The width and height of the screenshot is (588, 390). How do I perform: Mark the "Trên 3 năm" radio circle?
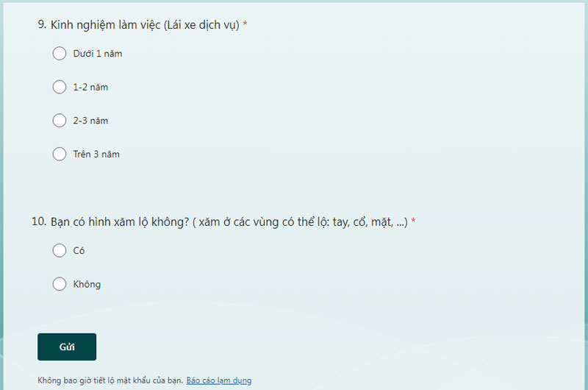coord(60,154)
